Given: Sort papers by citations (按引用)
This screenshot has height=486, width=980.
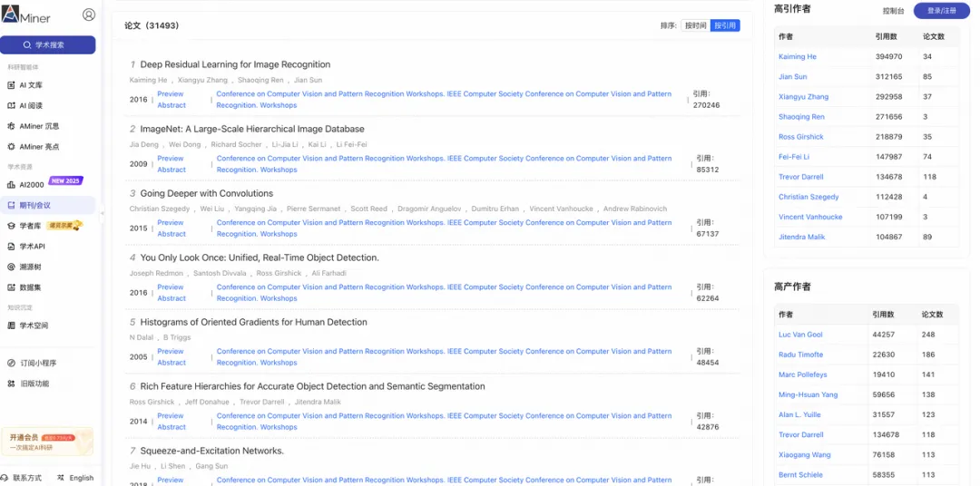Looking at the screenshot, I should click(725, 25).
